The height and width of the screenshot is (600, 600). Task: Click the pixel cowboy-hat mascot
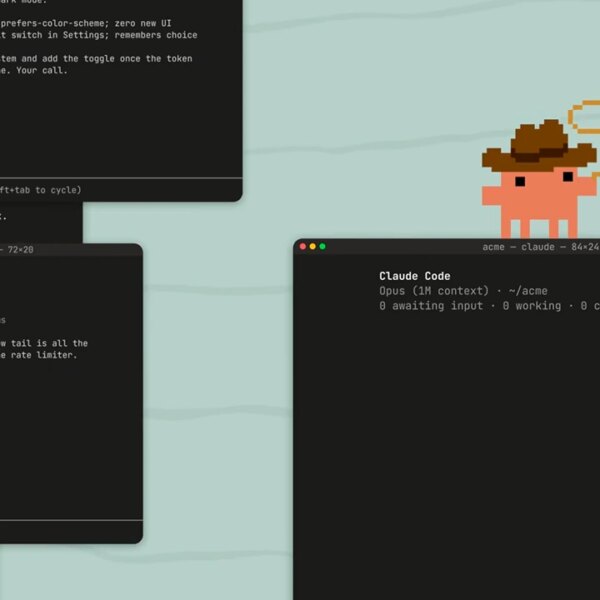click(540, 178)
